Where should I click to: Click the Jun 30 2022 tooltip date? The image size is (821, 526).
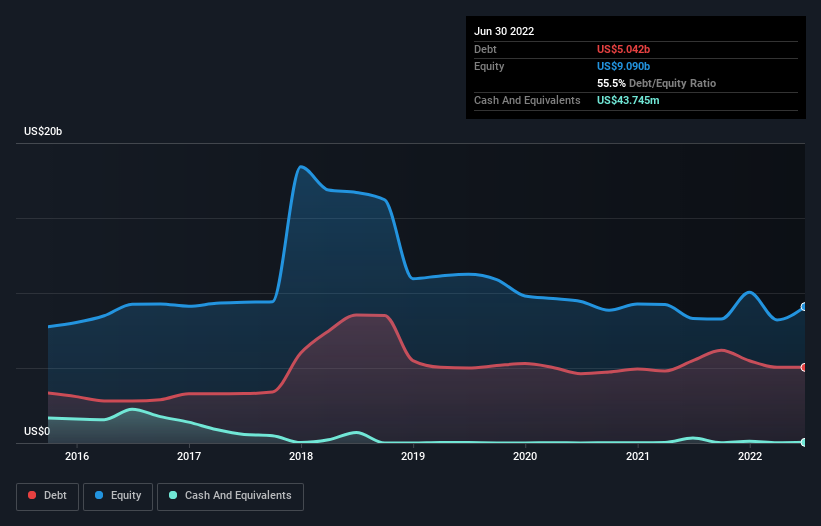tap(504, 31)
